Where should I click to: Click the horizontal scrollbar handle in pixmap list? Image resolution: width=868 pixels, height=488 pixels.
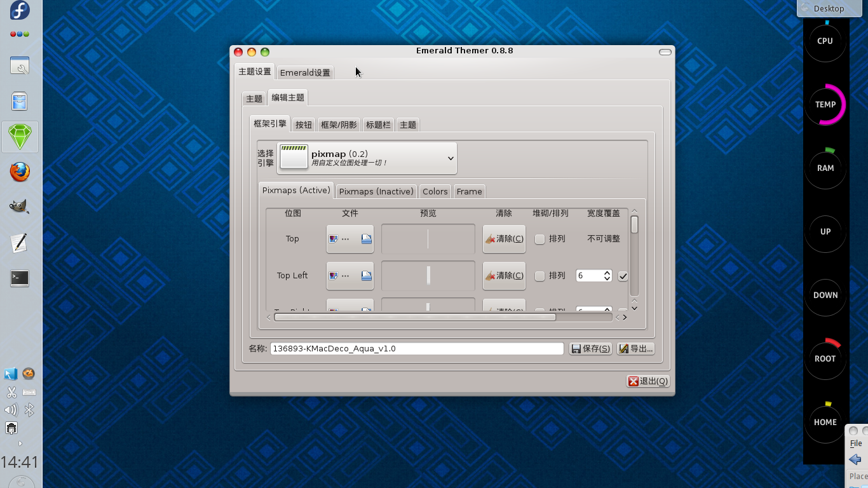point(415,317)
